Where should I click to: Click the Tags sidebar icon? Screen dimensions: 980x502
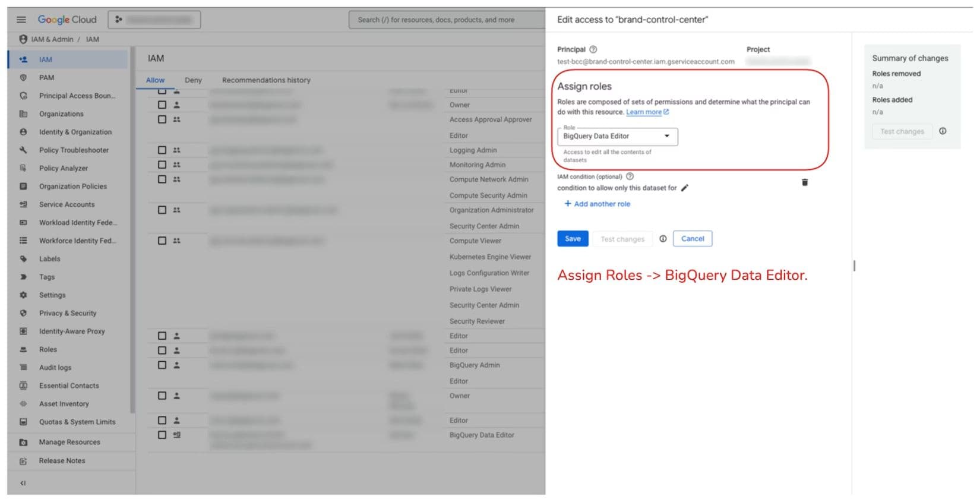23,277
